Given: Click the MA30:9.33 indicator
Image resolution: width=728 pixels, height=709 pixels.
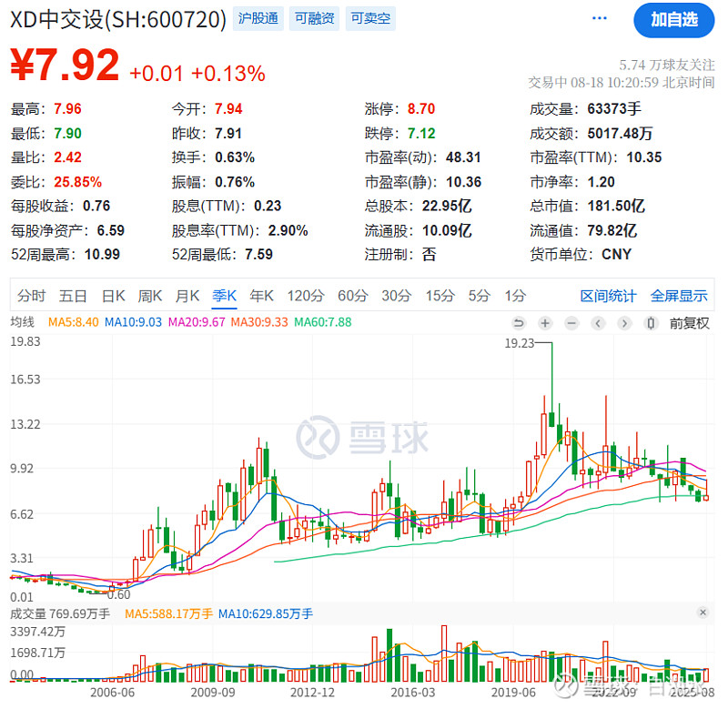Looking at the screenshot, I should click(x=259, y=322).
